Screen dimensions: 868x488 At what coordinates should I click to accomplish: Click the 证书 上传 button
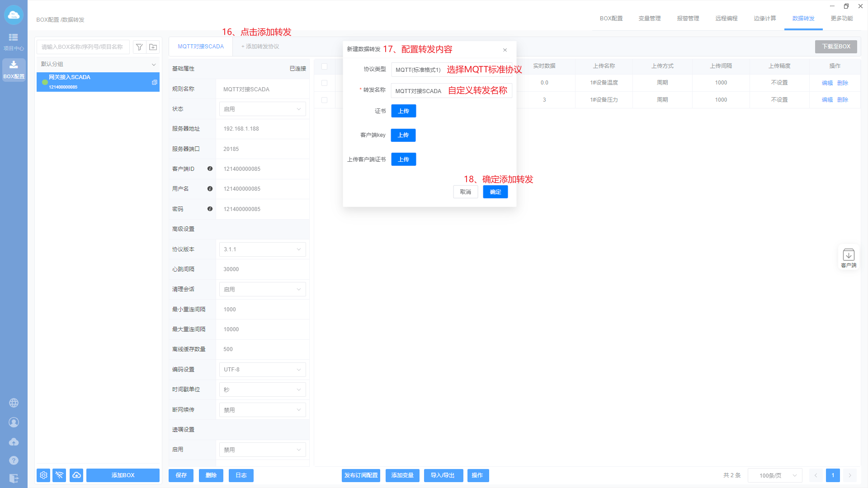pyautogui.click(x=403, y=111)
